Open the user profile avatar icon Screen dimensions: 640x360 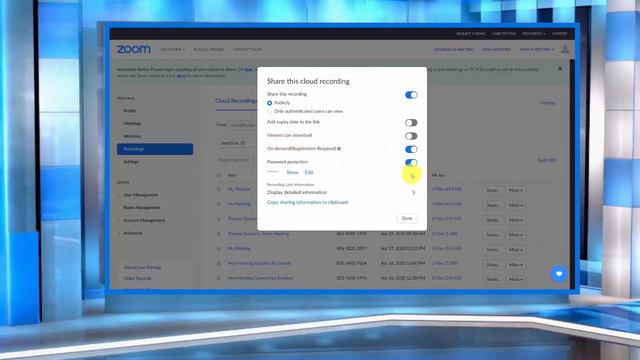point(565,49)
